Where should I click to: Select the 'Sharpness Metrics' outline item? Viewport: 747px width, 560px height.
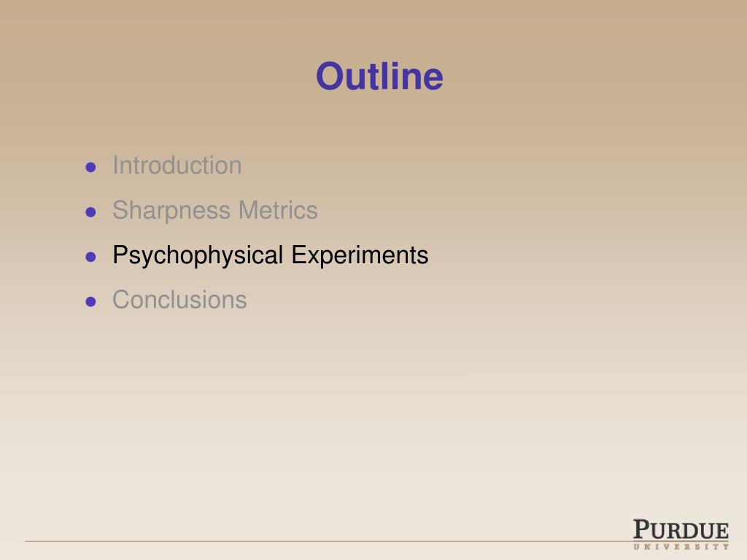click(215, 211)
